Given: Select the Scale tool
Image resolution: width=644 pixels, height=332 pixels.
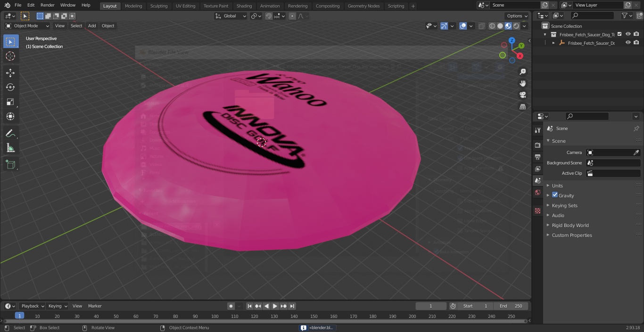Looking at the screenshot, I should [x=10, y=102].
